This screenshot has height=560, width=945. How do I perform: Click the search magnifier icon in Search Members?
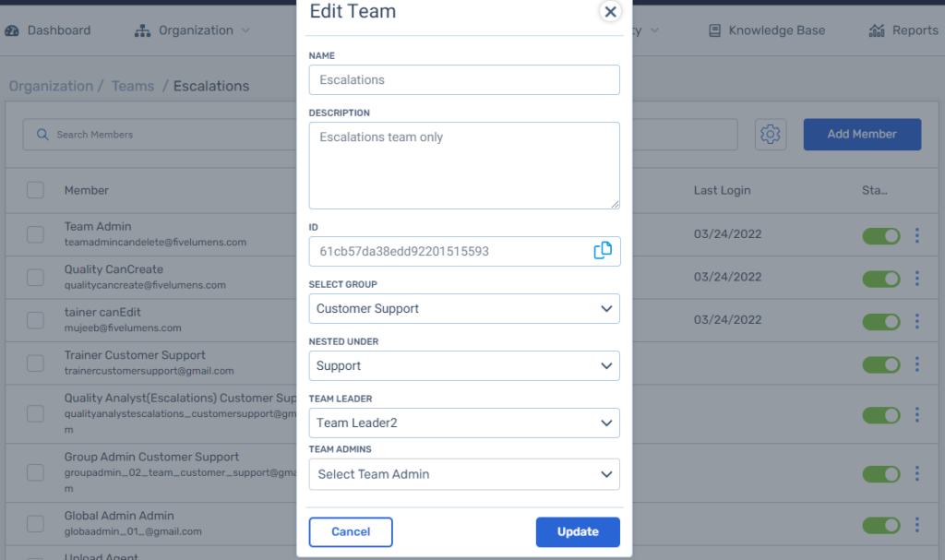[x=42, y=135]
